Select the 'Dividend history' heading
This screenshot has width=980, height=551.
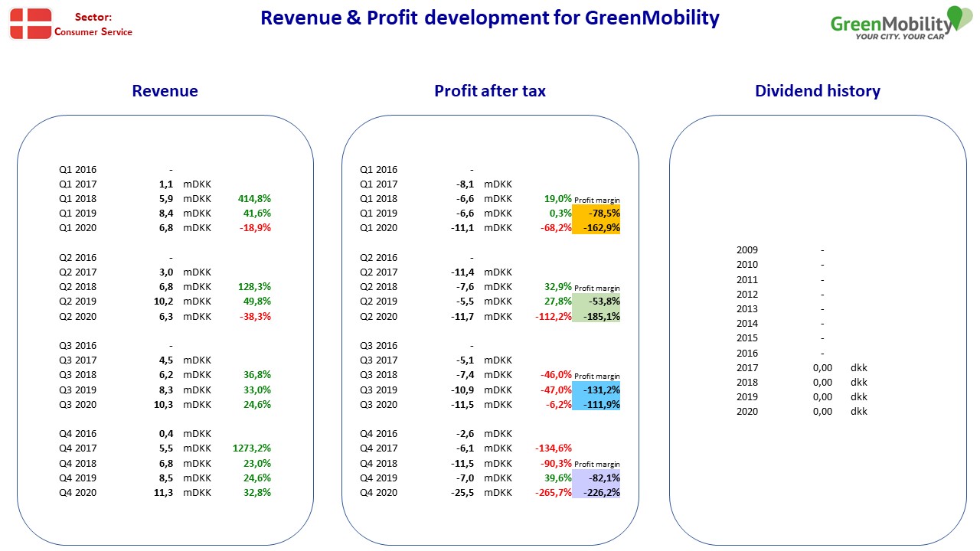[x=818, y=91]
